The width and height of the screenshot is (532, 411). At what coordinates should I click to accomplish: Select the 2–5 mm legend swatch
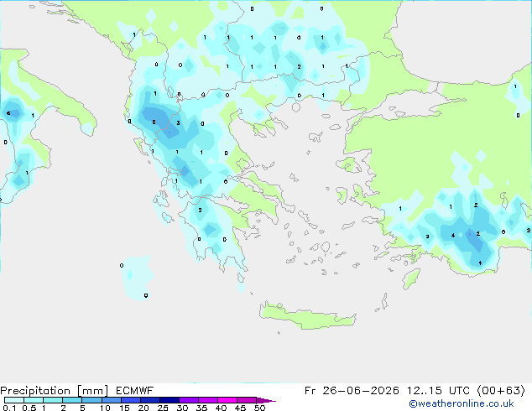(x=72, y=400)
